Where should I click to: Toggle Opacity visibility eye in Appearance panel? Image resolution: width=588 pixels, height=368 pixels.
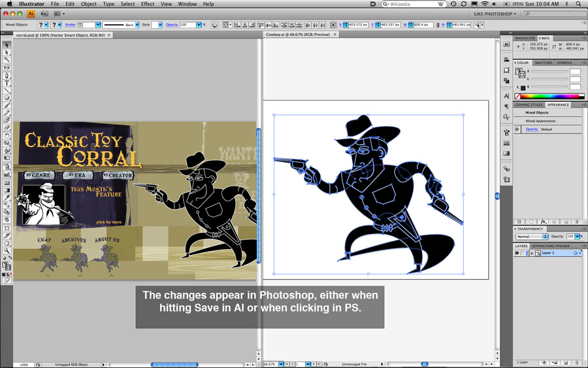coord(517,129)
